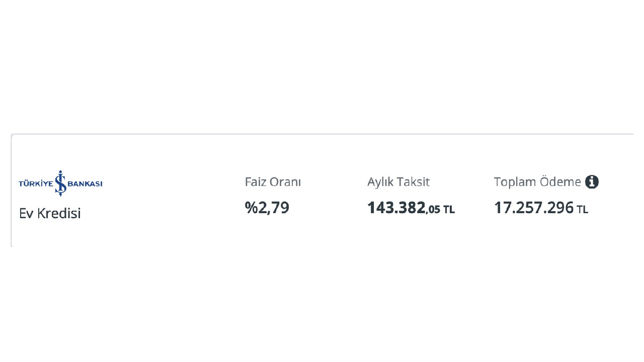Screen dimensions: 644x362
Task: Click the ,05 decimals of the monthly installment
Action: point(433,210)
